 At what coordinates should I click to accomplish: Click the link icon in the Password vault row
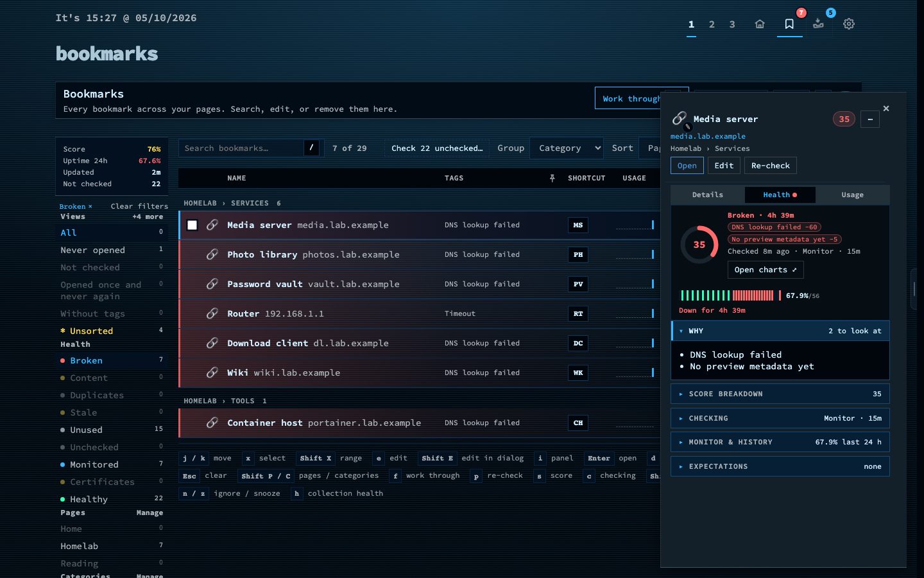pos(212,284)
